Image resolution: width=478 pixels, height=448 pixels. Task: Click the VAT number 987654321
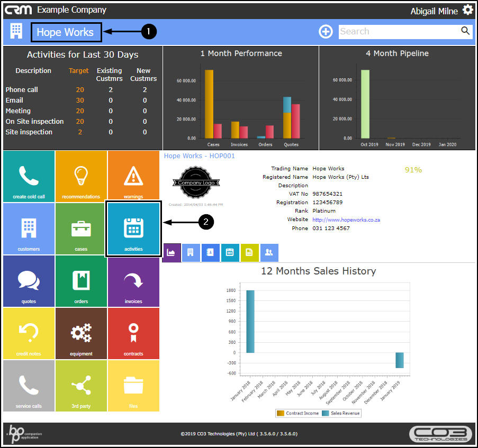tap(328, 194)
